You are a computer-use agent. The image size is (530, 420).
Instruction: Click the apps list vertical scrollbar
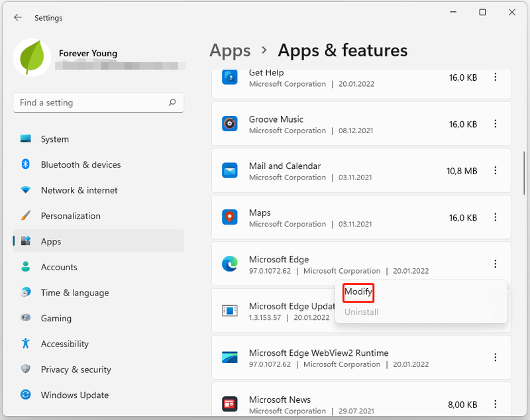tap(524, 172)
